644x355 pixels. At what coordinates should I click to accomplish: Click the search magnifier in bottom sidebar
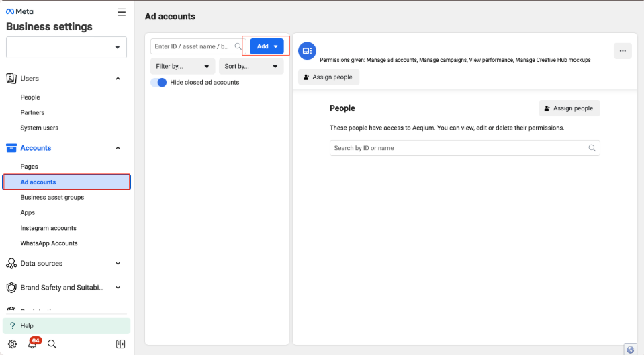52,344
